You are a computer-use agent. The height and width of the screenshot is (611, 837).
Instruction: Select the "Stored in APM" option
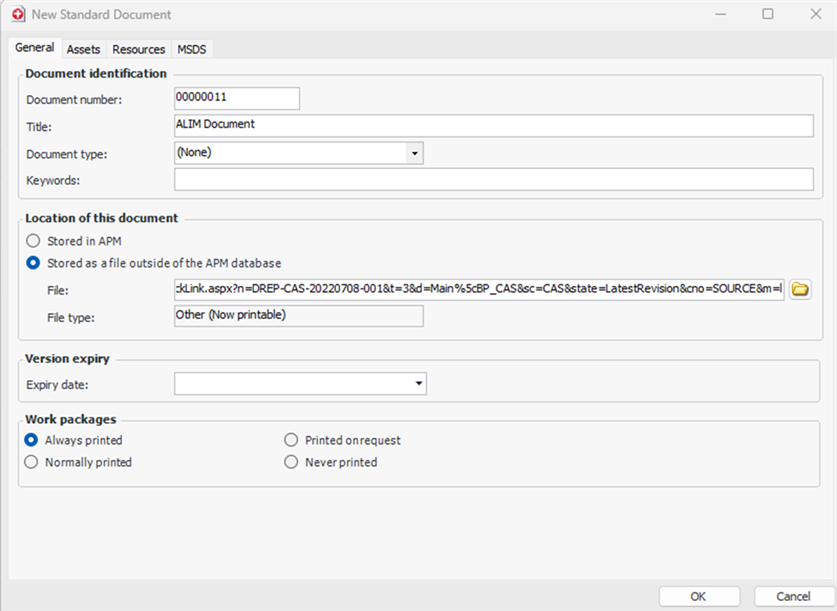[32, 240]
